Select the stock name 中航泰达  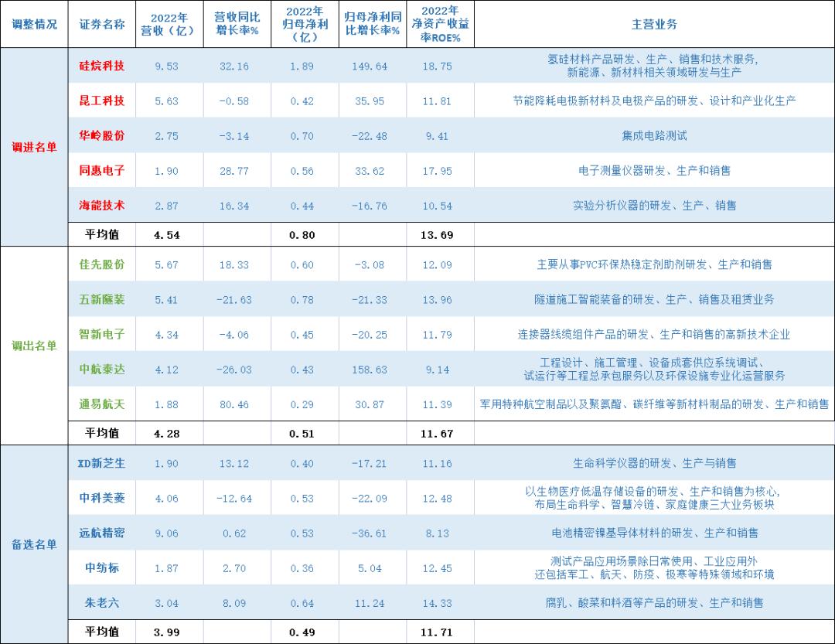click(102, 369)
